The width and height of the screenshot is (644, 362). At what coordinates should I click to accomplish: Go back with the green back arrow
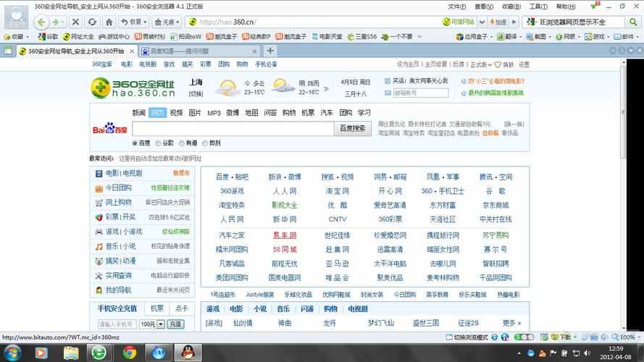tap(41, 22)
